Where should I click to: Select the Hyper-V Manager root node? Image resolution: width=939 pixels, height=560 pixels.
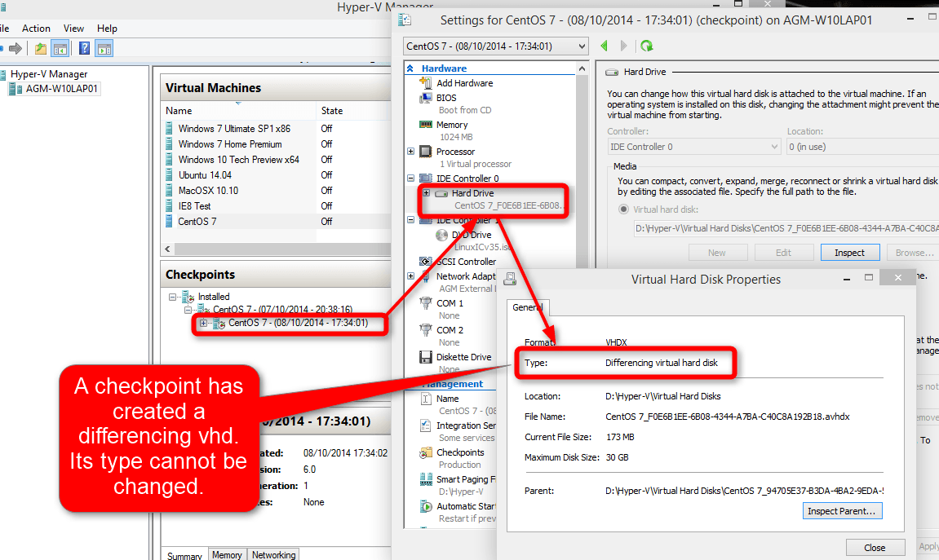48,74
